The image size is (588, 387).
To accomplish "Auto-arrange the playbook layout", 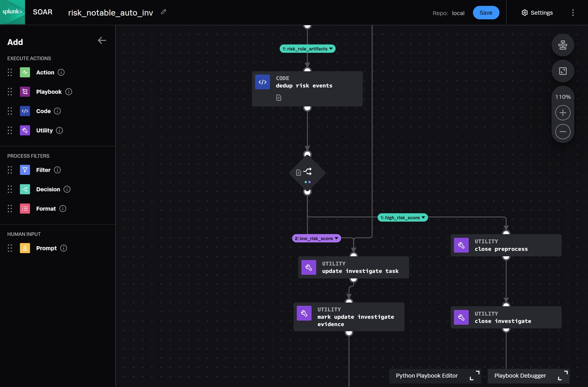I will coord(562,45).
